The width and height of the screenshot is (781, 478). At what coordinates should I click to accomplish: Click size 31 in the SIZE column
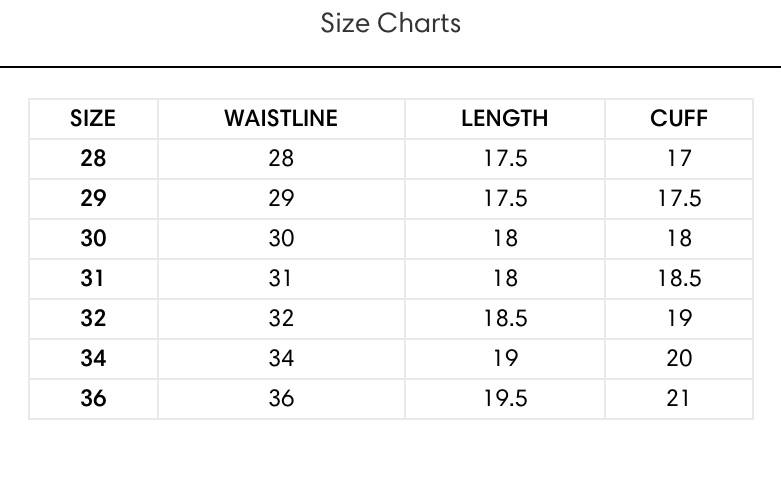pos(93,278)
